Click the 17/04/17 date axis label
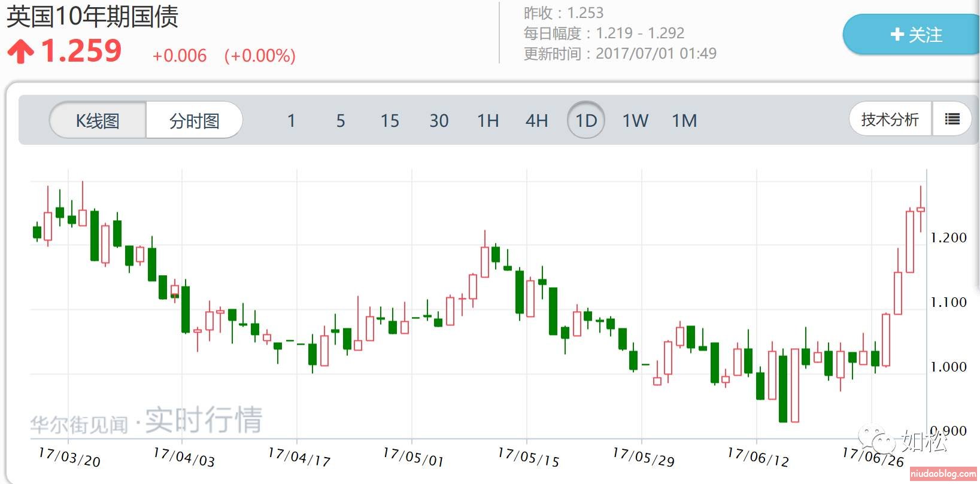This screenshot has width=980, height=484. 299,457
